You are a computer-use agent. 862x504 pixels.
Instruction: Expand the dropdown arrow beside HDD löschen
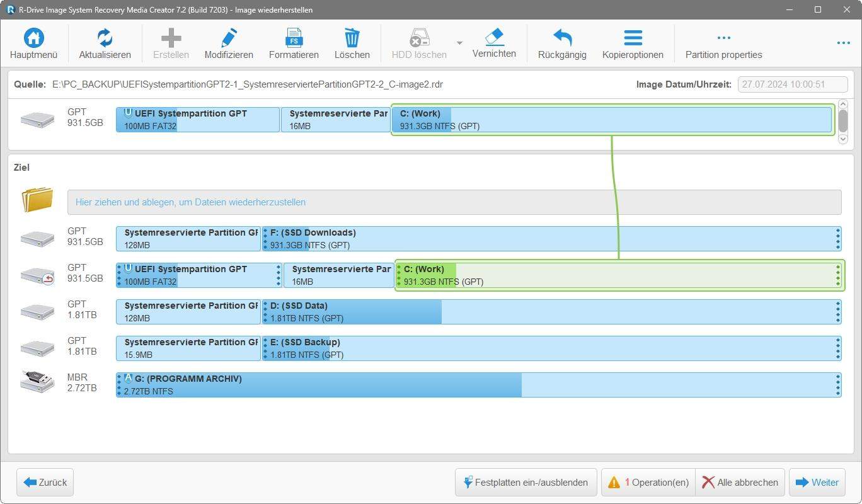(x=459, y=43)
